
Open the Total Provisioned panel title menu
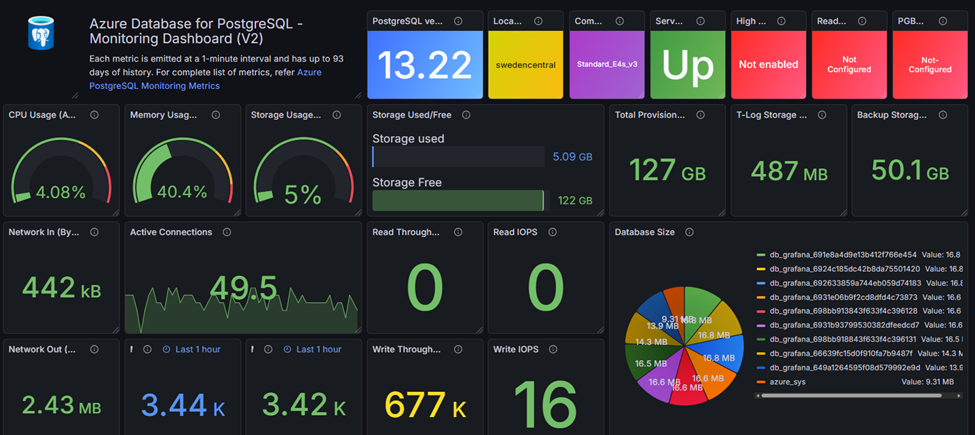(x=650, y=115)
